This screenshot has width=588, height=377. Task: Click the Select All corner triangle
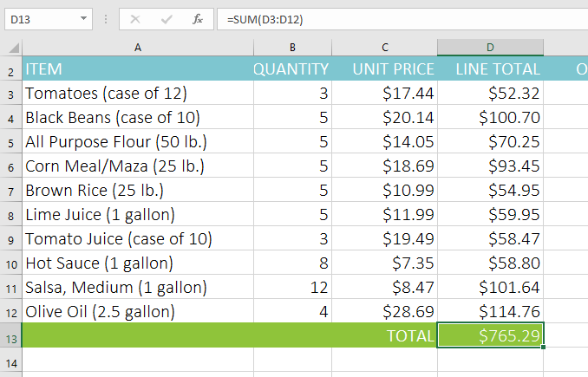11,49
